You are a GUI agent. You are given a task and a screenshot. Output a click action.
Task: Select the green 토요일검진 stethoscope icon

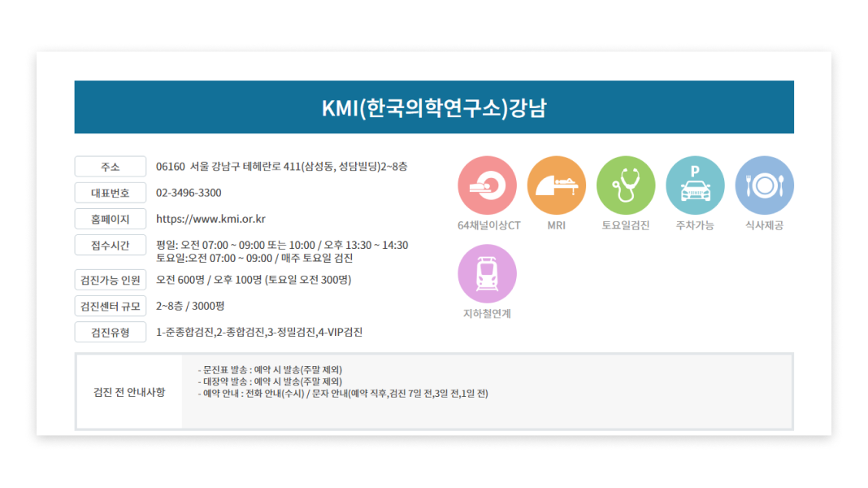pos(625,185)
